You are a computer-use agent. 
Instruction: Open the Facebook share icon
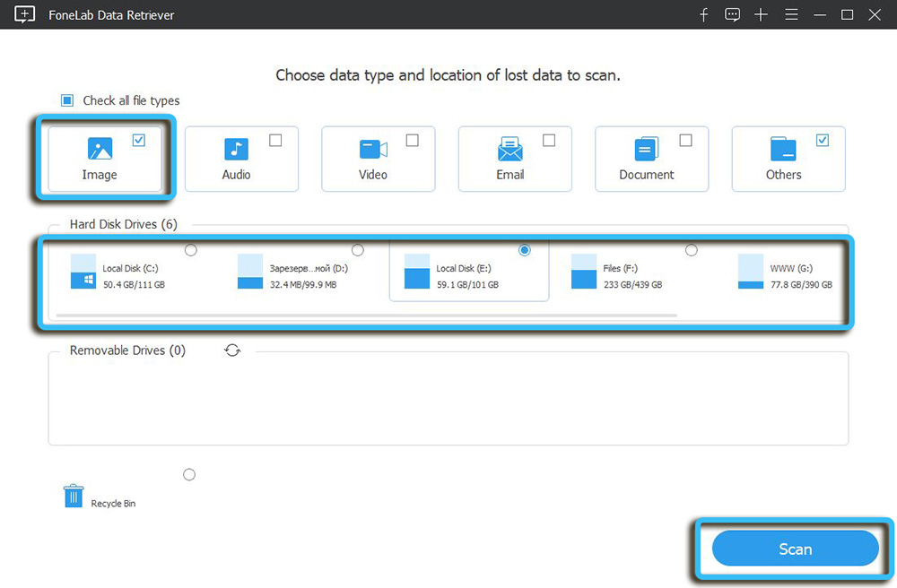coord(703,15)
